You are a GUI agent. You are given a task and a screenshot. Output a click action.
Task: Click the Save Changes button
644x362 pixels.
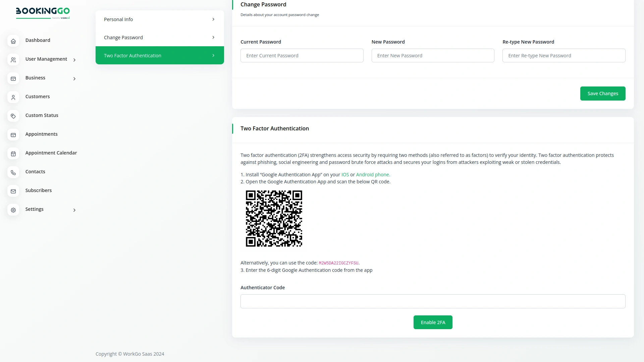(x=602, y=93)
